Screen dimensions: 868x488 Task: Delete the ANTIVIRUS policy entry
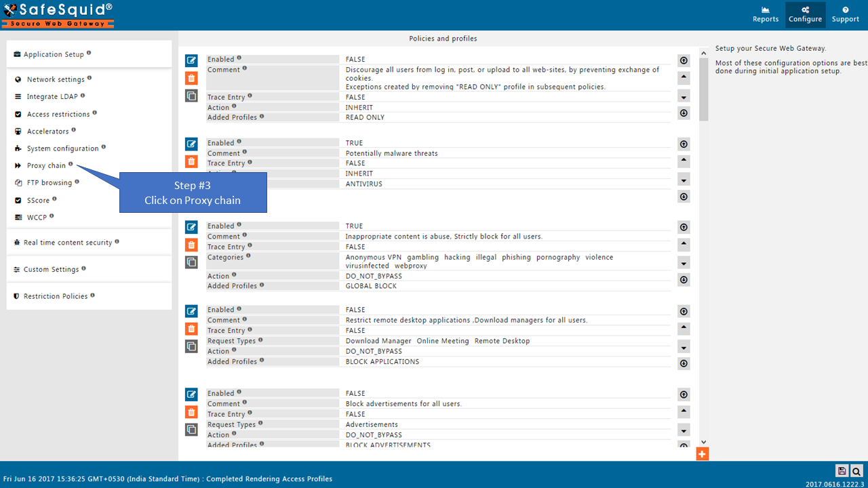(191, 161)
